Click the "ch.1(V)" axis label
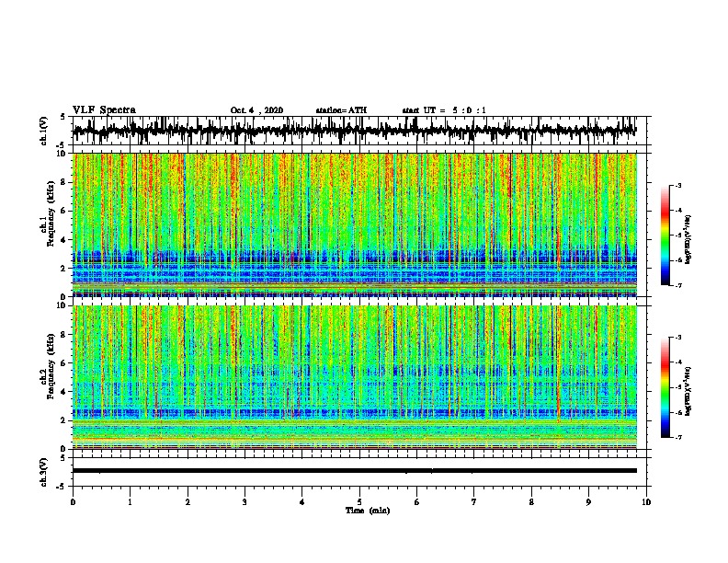 tap(44, 131)
